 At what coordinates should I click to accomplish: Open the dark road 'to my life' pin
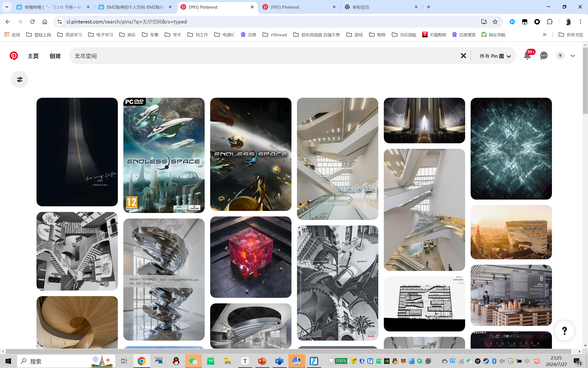[x=77, y=152]
